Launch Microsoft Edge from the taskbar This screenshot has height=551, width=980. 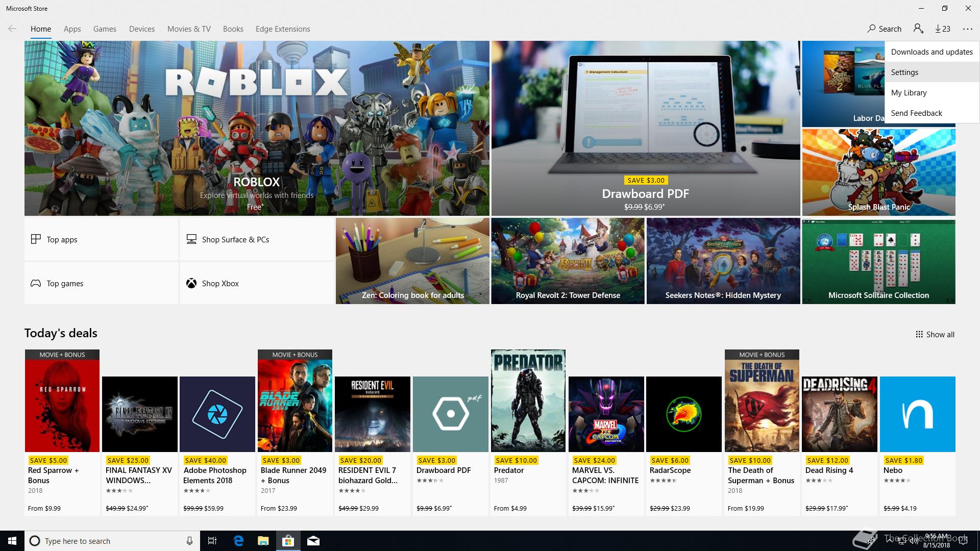(238, 541)
